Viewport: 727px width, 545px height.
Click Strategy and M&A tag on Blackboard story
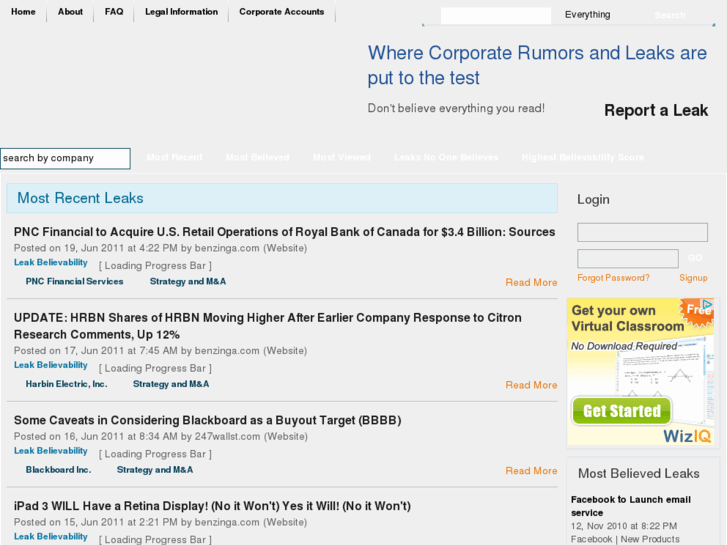pos(155,470)
